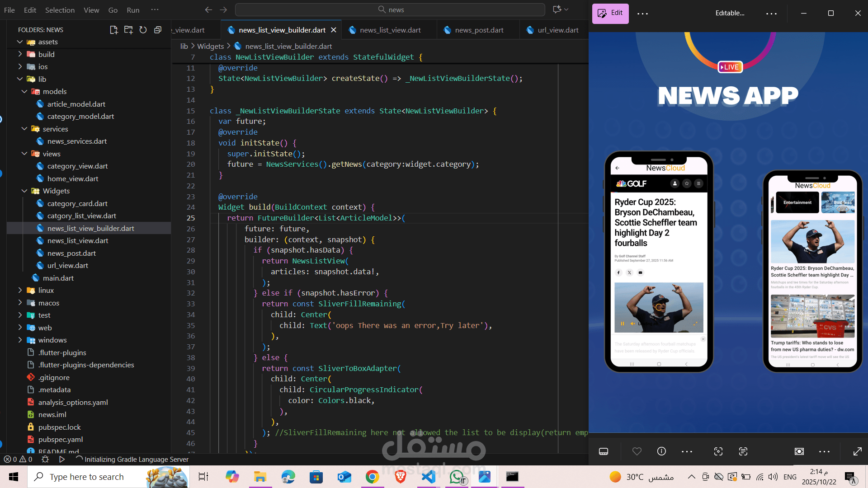Expand the build folder

click(x=20, y=54)
